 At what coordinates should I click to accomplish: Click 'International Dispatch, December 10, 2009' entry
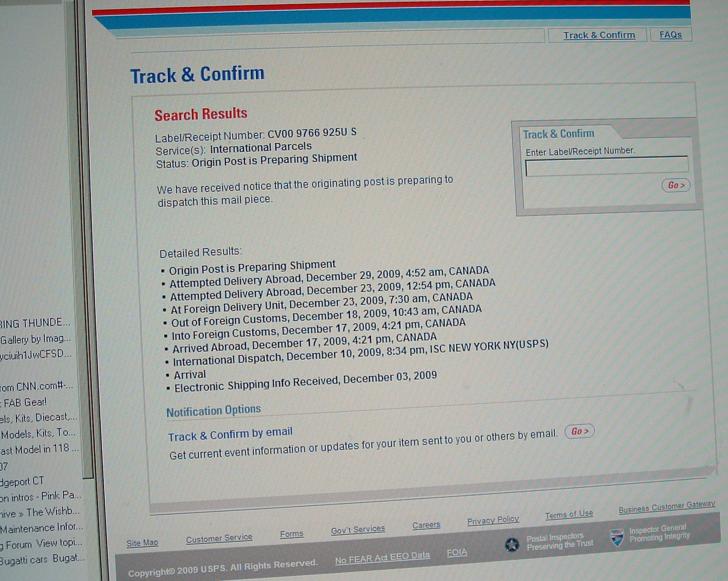coord(361,353)
